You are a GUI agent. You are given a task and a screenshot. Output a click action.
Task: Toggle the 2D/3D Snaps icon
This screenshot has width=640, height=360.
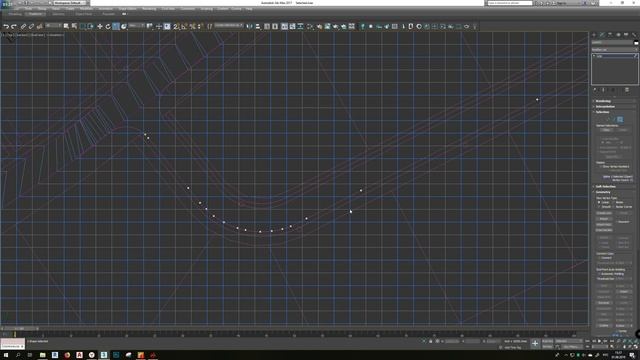tap(176, 26)
